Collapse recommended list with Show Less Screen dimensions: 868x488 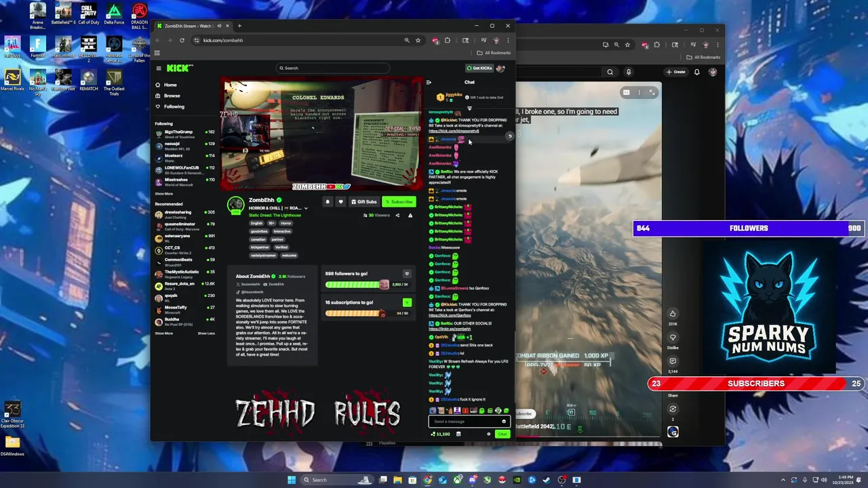(206, 333)
